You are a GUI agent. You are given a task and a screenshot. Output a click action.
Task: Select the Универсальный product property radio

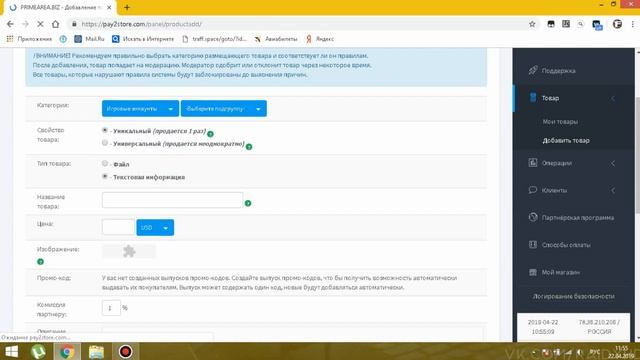pos(105,143)
